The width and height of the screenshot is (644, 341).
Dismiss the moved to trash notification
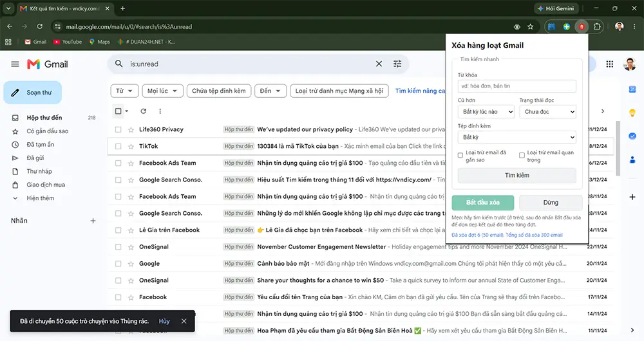(x=184, y=321)
